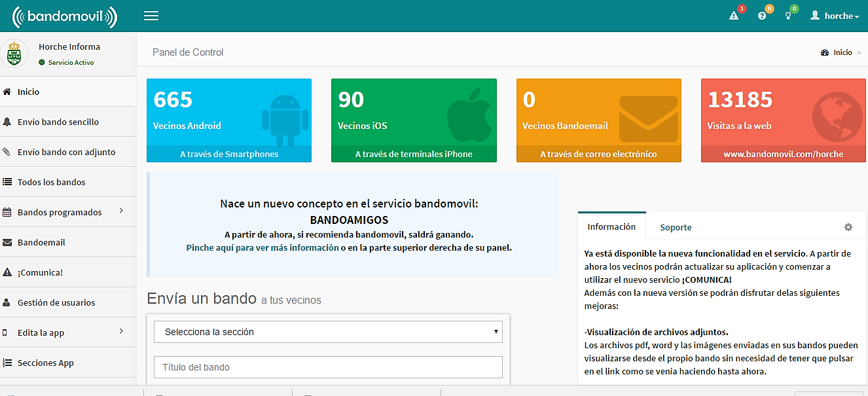Click the envelope icon on orange card
Viewport: 868px width, 396px height.
click(x=649, y=119)
